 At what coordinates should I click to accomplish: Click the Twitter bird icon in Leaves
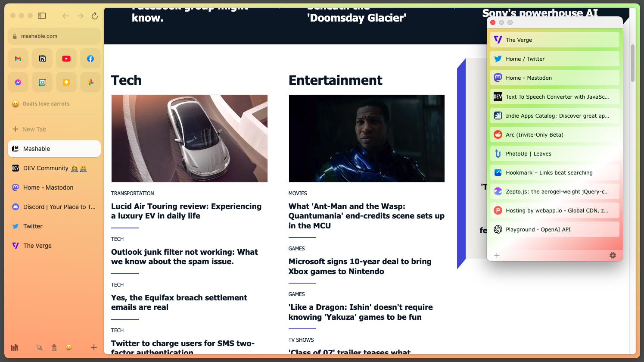[x=498, y=59]
